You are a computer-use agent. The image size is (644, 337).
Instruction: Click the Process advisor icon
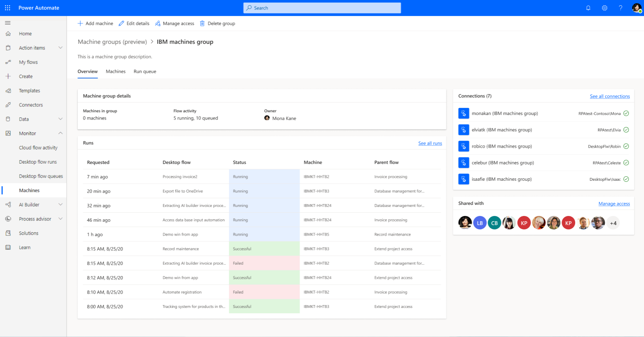(x=8, y=219)
